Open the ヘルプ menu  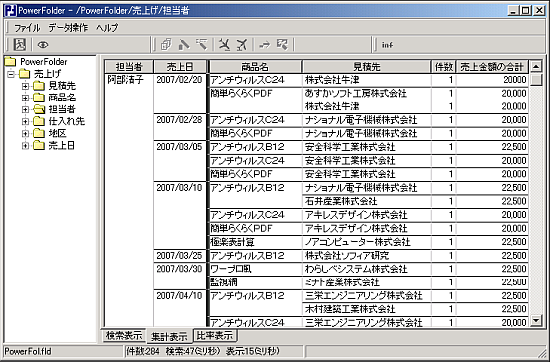(107, 27)
